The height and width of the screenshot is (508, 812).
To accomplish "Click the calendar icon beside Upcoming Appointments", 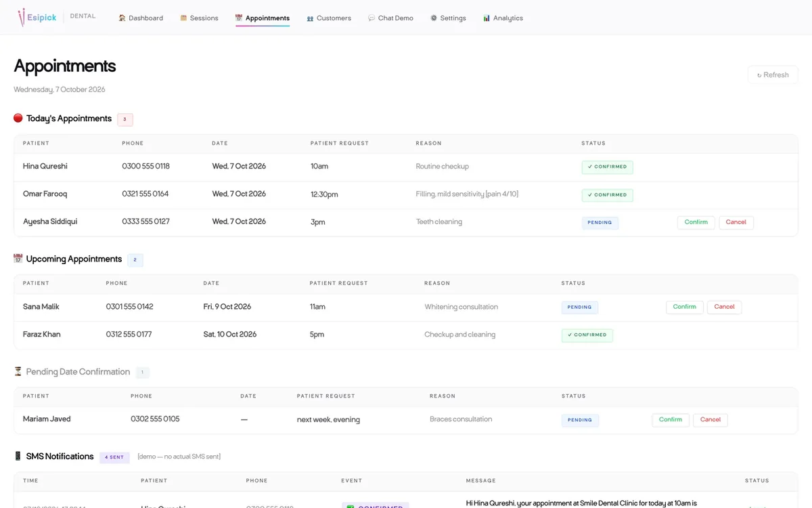I will (18, 259).
